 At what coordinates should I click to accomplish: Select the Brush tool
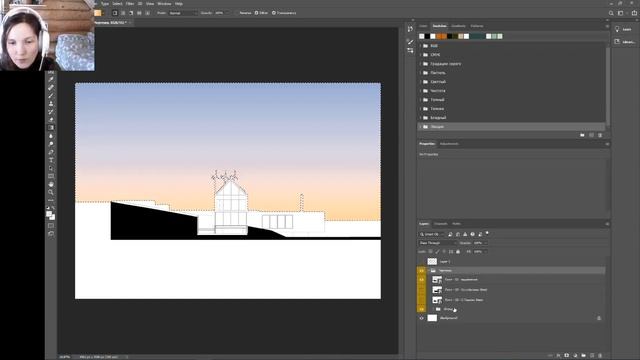(x=51, y=96)
